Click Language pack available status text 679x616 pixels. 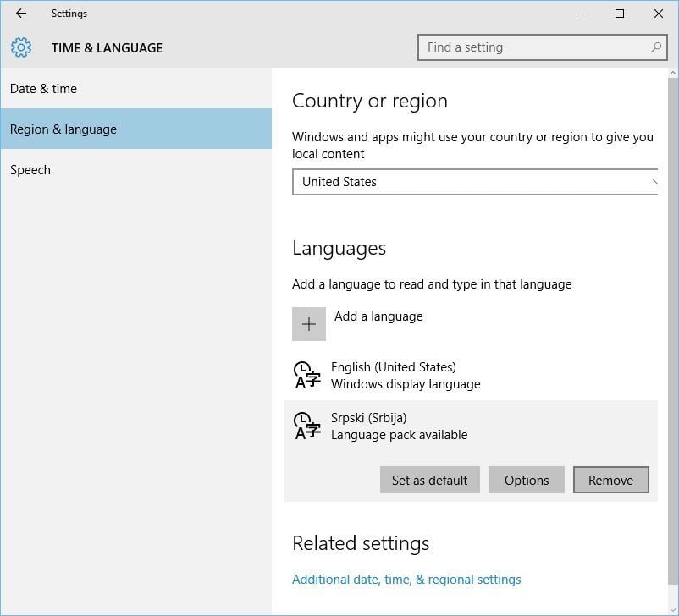[x=400, y=435]
